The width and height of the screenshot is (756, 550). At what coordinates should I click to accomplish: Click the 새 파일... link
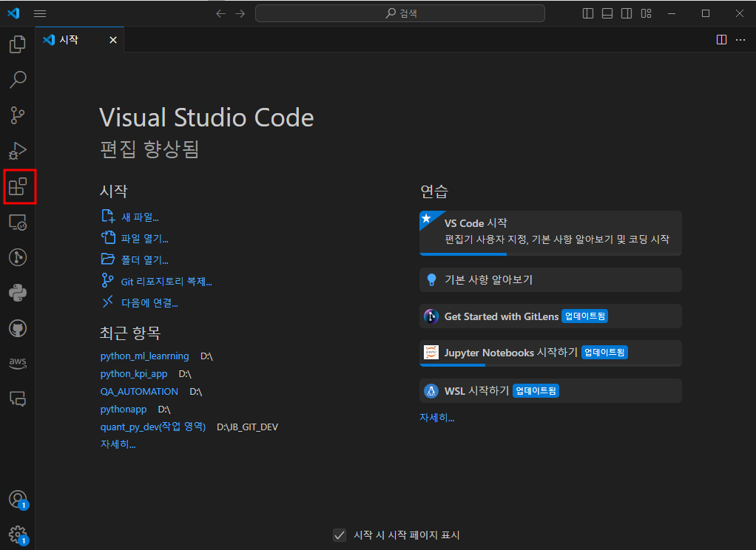click(x=140, y=217)
